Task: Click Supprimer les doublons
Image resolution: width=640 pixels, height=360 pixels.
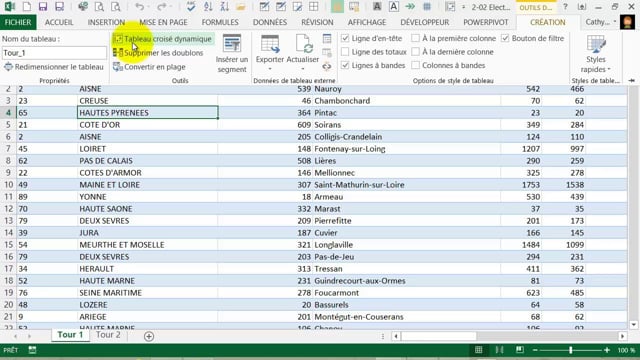Action: (158, 53)
